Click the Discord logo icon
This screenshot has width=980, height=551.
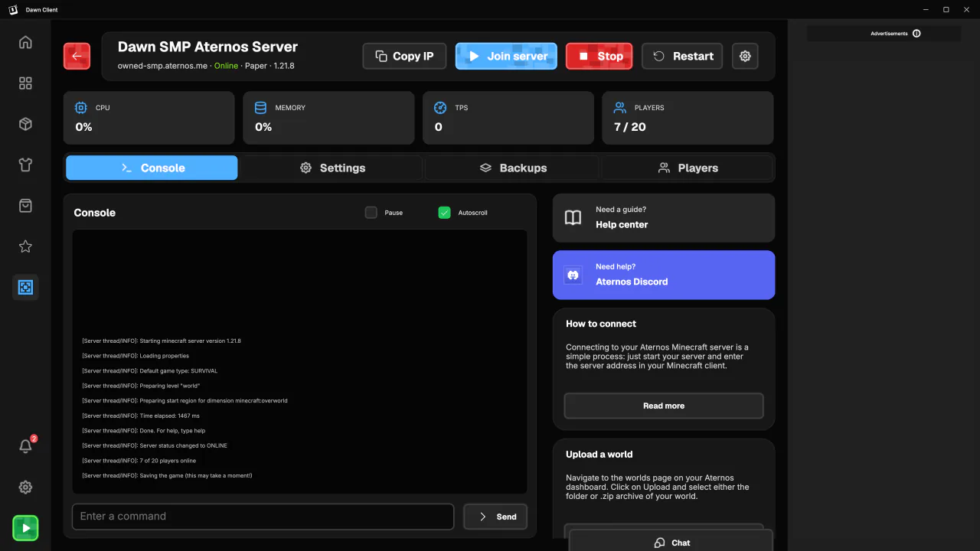pos(573,275)
